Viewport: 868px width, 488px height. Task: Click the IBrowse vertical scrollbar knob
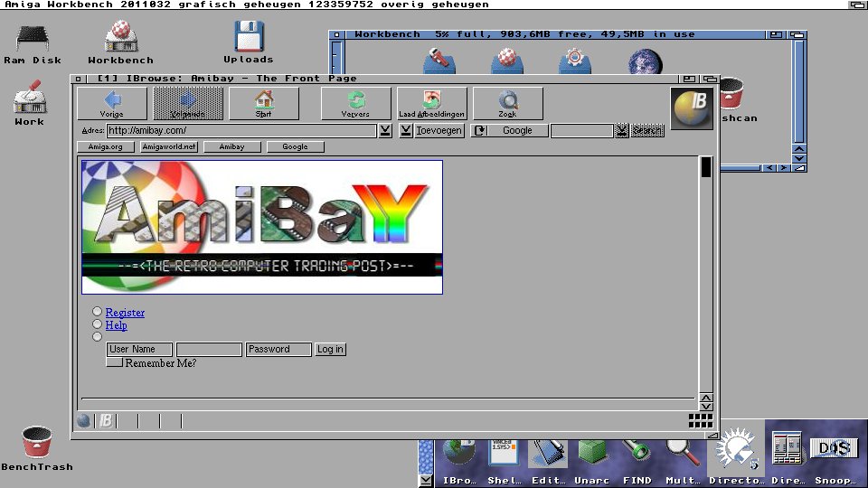click(x=706, y=168)
